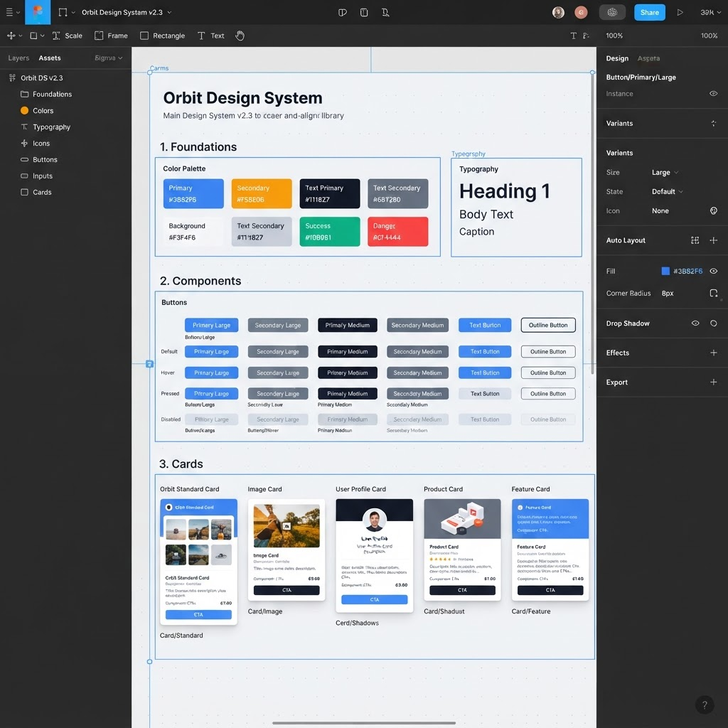Image resolution: width=728 pixels, height=728 pixels.
Task: Open the Size Large dropdown
Action: coord(665,172)
